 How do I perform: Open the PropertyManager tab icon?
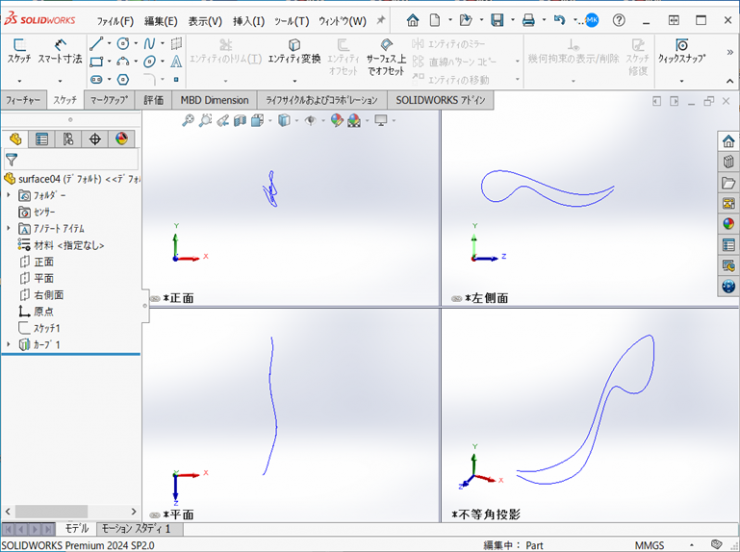coord(41,139)
